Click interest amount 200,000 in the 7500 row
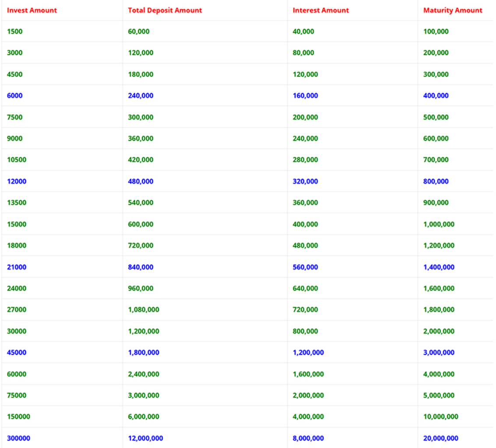This screenshot has height=448, width=496. tap(305, 117)
